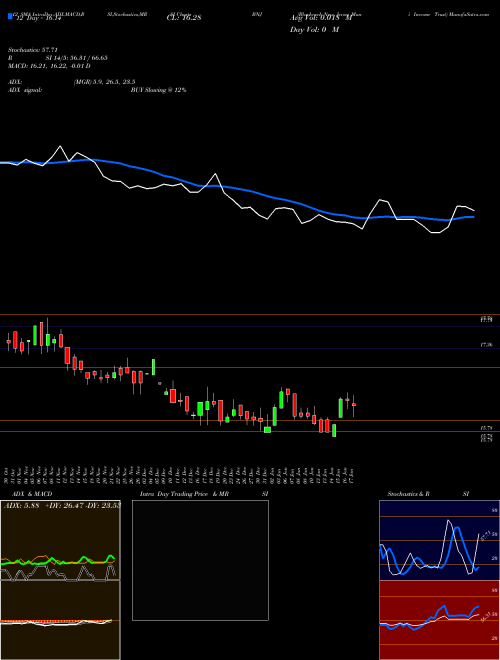This screenshot has width=500, height=660.
Task: Click the white price line's highest peak
Action: [60, 146]
